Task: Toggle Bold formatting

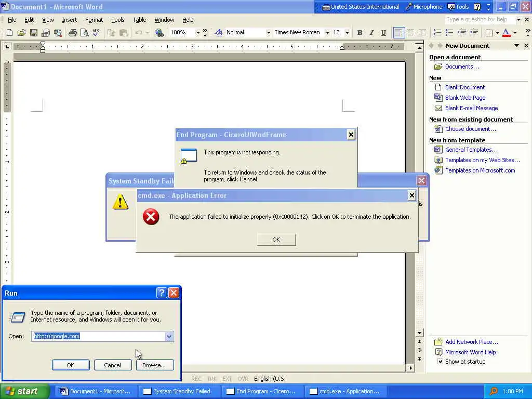Action: 360,33
